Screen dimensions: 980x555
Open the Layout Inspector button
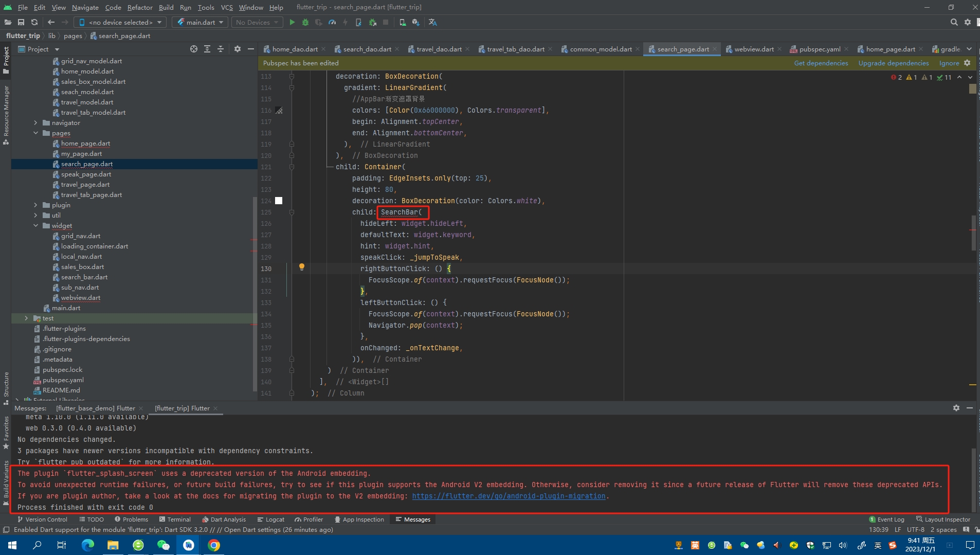943,520
